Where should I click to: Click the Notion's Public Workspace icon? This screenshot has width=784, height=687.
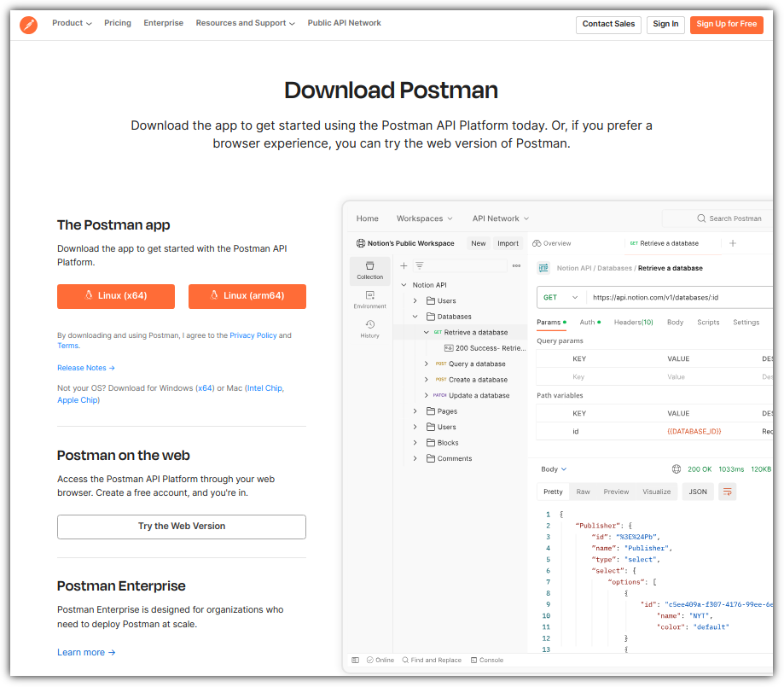click(x=361, y=243)
